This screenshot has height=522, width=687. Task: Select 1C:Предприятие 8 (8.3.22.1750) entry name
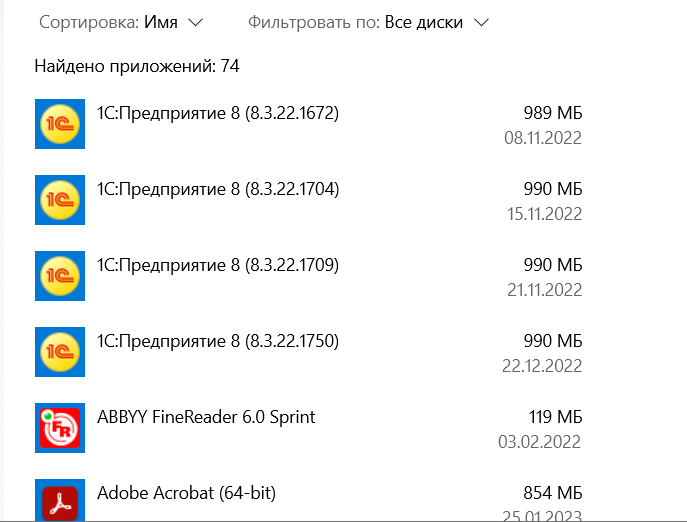click(218, 341)
